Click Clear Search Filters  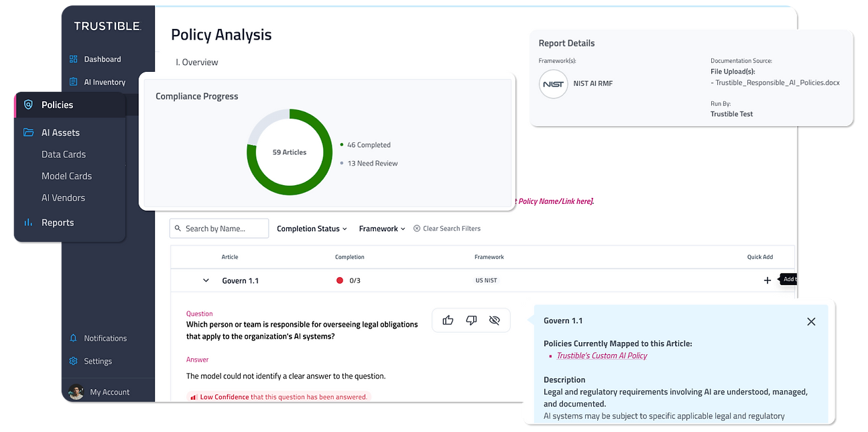pyautogui.click(x=447, y=229)
